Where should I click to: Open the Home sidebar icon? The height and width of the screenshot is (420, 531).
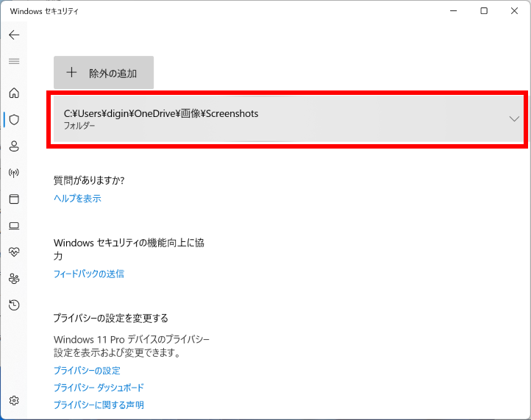tap(14, 93)
